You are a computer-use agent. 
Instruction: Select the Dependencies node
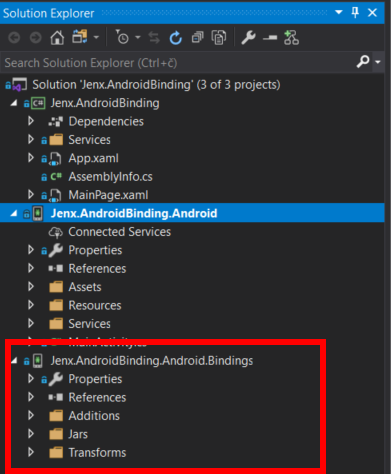[106, 121]
